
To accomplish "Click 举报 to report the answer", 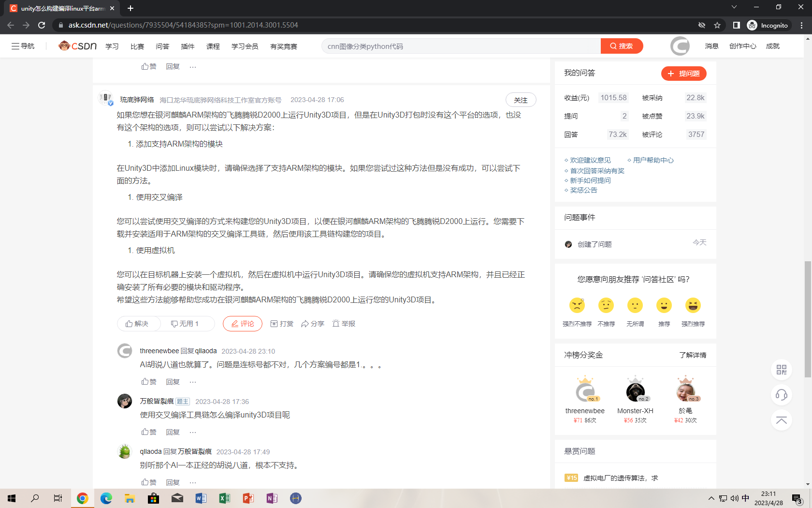I will click(344, 324).
